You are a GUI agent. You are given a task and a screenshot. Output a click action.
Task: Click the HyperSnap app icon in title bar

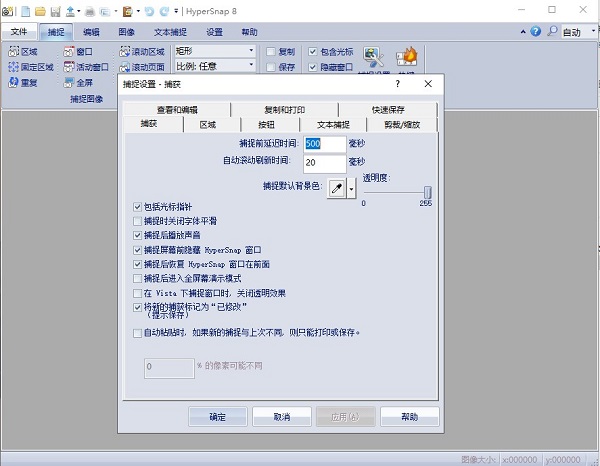click(x=8, y=11)
